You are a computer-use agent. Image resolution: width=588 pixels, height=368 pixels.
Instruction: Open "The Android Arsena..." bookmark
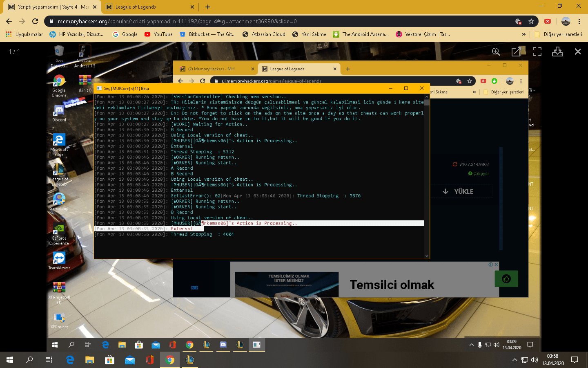361,34
